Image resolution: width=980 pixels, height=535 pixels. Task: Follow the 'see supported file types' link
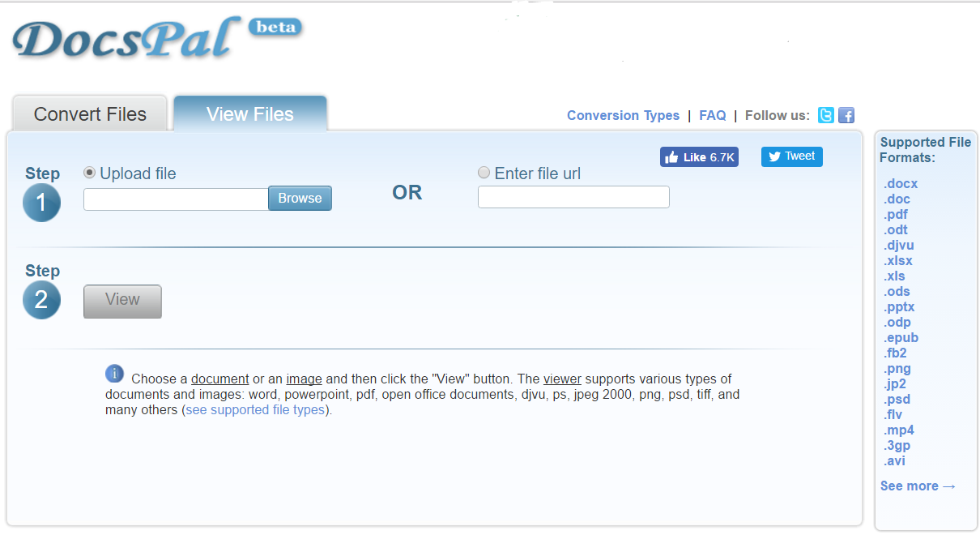(256, 410)
